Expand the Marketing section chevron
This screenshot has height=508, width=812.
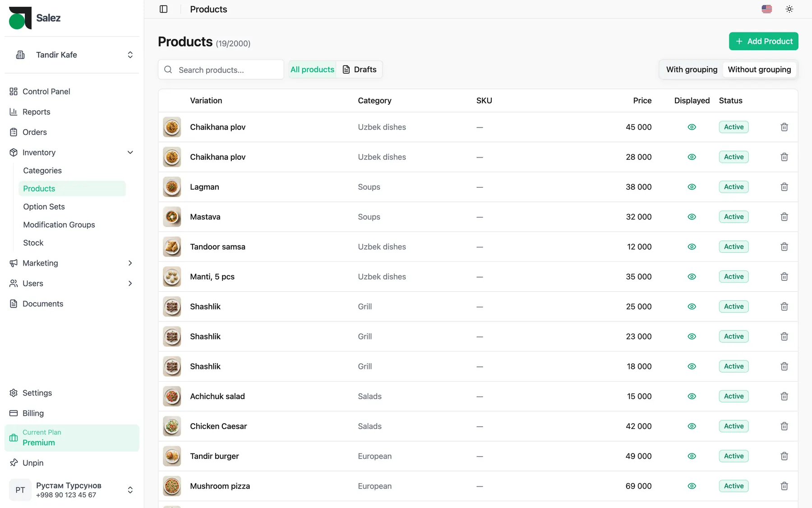[130, 263]
